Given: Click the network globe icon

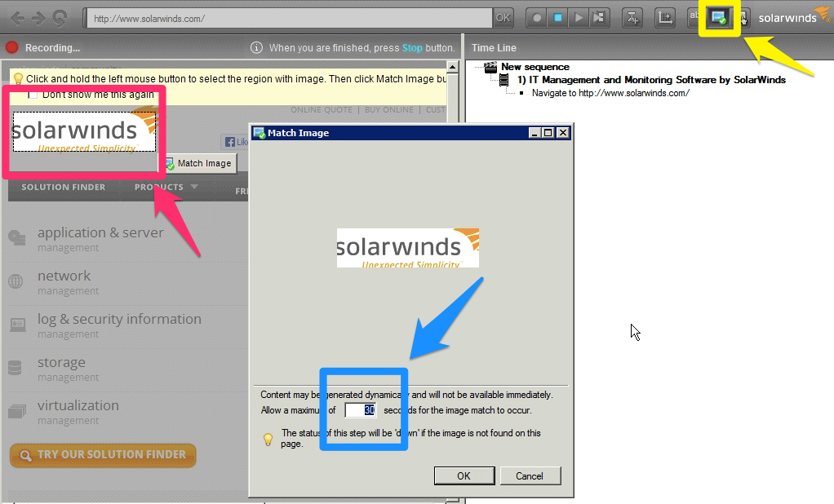Looking at the screenshot, I should point(16,281).
